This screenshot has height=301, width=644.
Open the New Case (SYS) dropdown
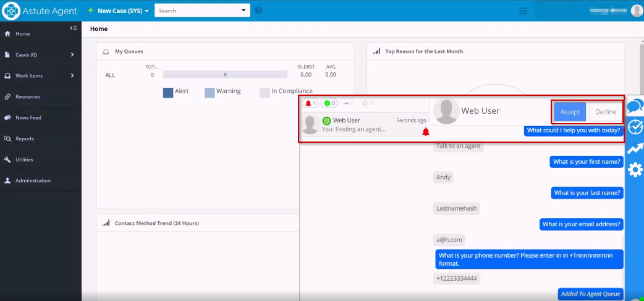coord(118,11)
